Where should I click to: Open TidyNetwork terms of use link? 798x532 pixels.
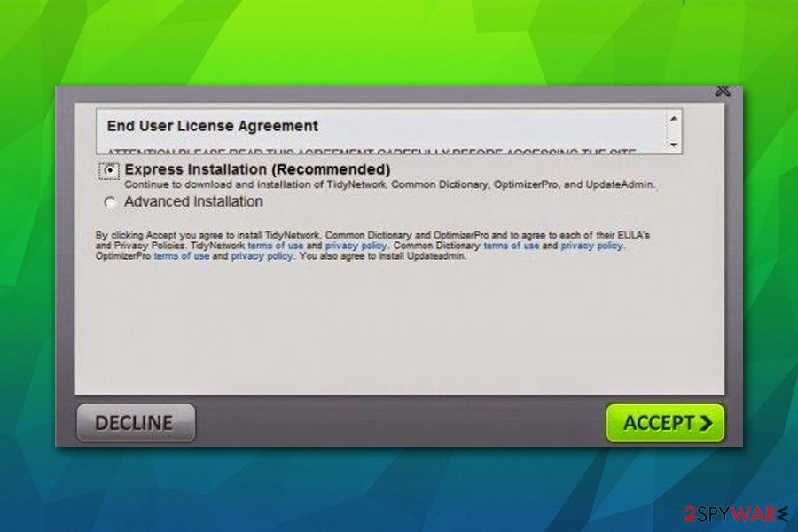click(276, 246)
